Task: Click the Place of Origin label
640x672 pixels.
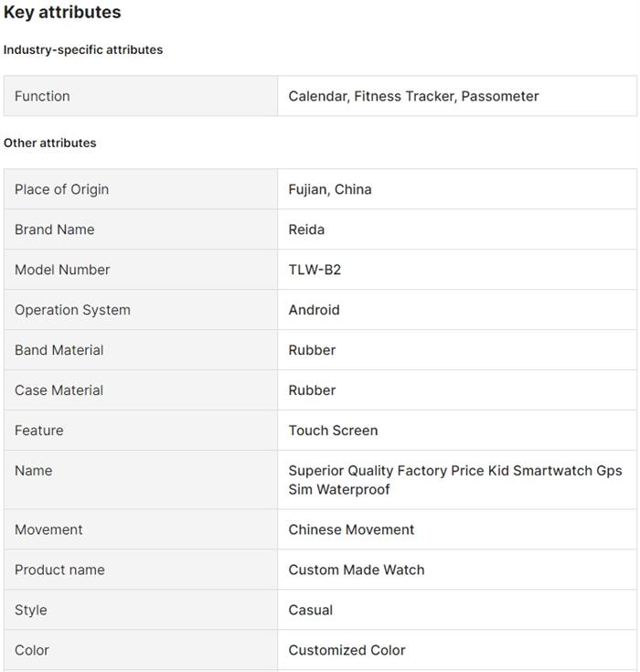Action: tap(62, 189)
